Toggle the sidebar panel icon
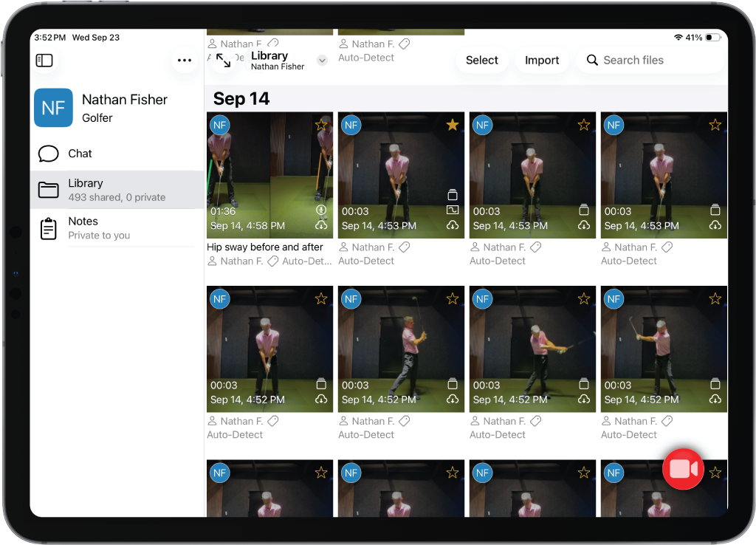The height and width of the screenshot is (545, 756). pyautogui.click(x=44, y=61)
